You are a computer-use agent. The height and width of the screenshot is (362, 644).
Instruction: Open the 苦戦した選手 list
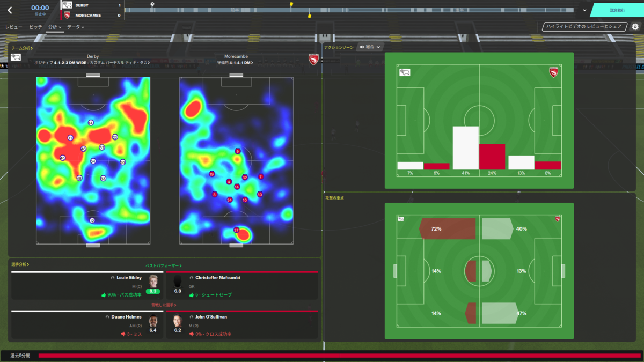164,305
